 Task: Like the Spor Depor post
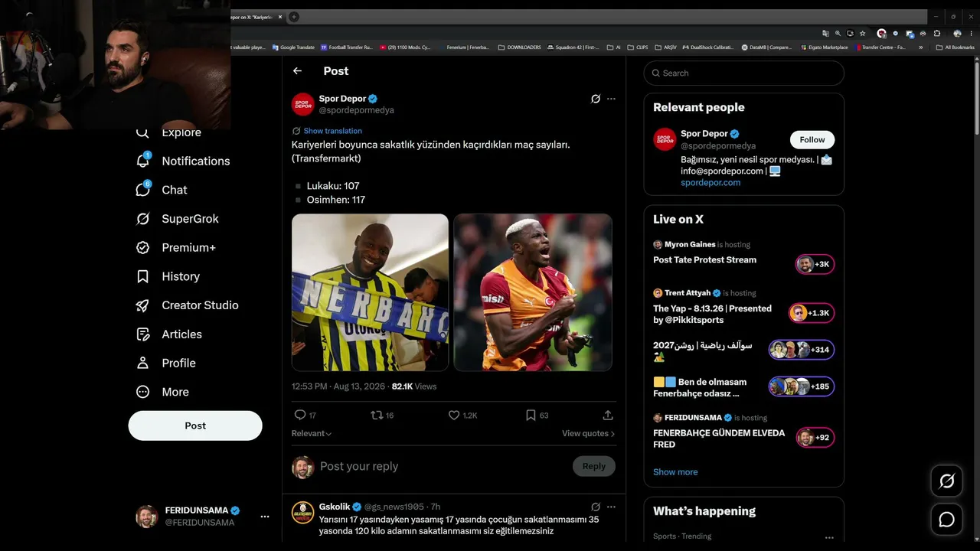coord(454,415)
